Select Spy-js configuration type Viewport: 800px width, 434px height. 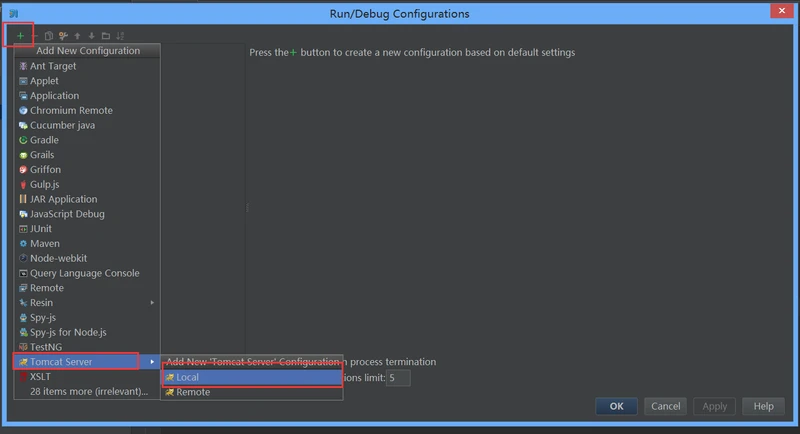[87, 317]
